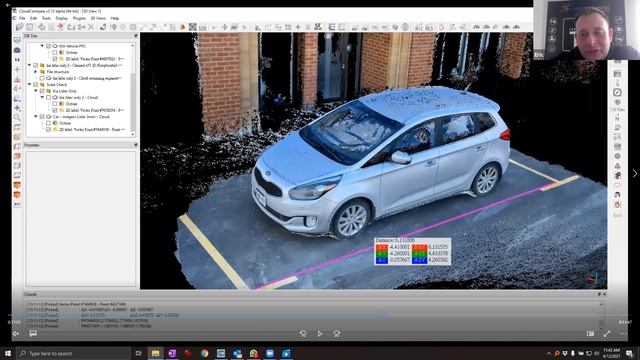Open Task View on the taskbar
640x360 pixels.
tap(138, 353)
